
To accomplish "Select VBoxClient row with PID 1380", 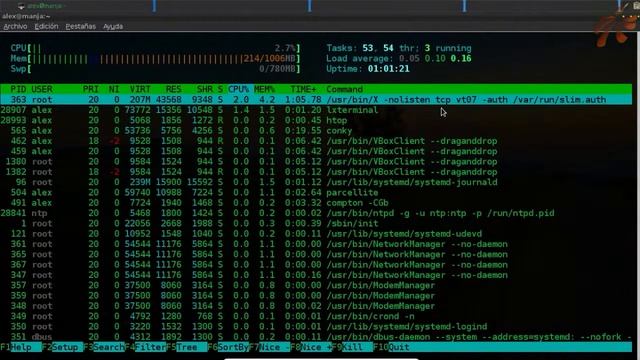I will pyautogui.click(x=316, y=162).
